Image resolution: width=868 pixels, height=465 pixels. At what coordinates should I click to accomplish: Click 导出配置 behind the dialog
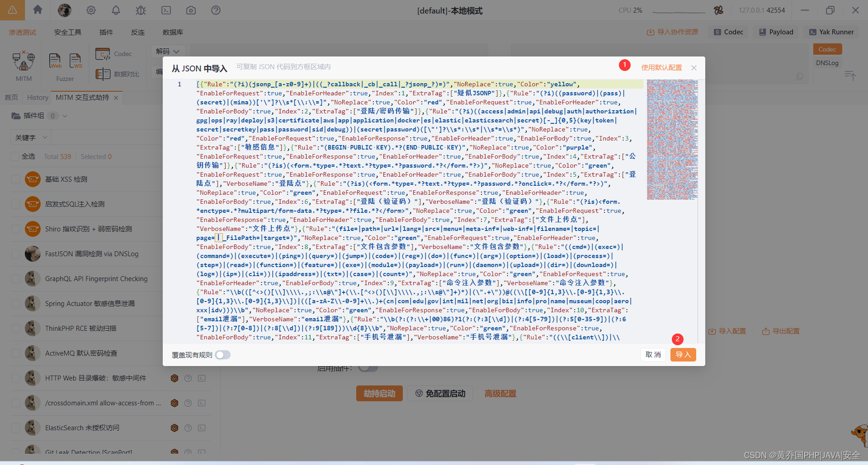781,331
